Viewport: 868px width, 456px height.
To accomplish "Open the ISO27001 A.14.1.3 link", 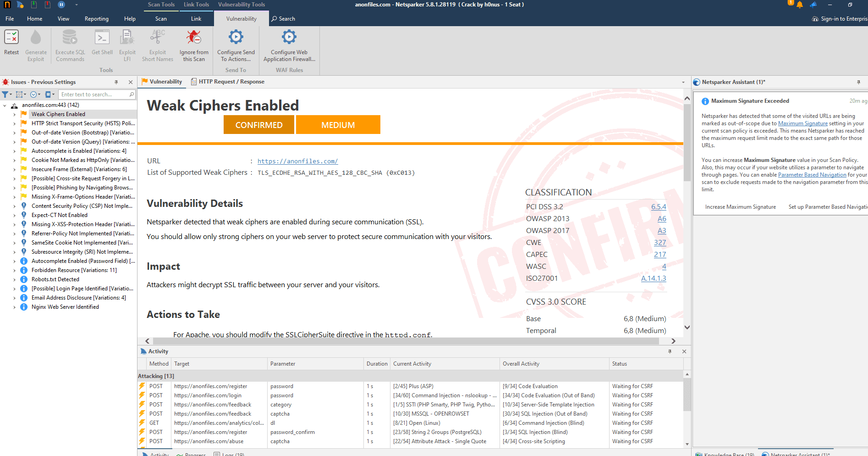I will tap(654, 278).
